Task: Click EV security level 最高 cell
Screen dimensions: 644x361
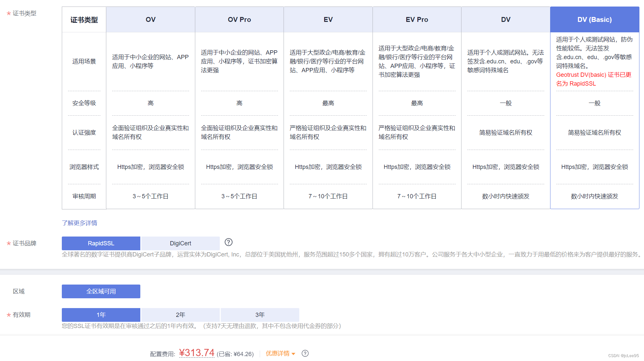Action: click(328, 103)
